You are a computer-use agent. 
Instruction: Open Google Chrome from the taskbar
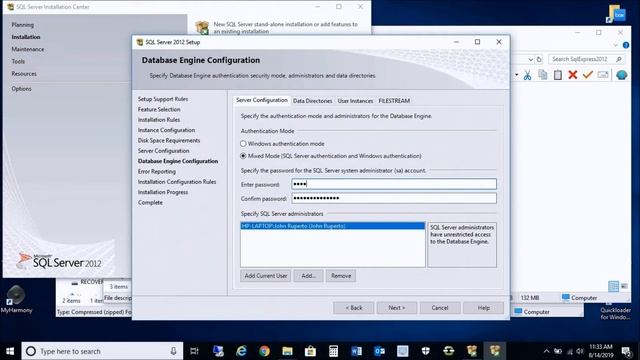(x=264, y=351)
